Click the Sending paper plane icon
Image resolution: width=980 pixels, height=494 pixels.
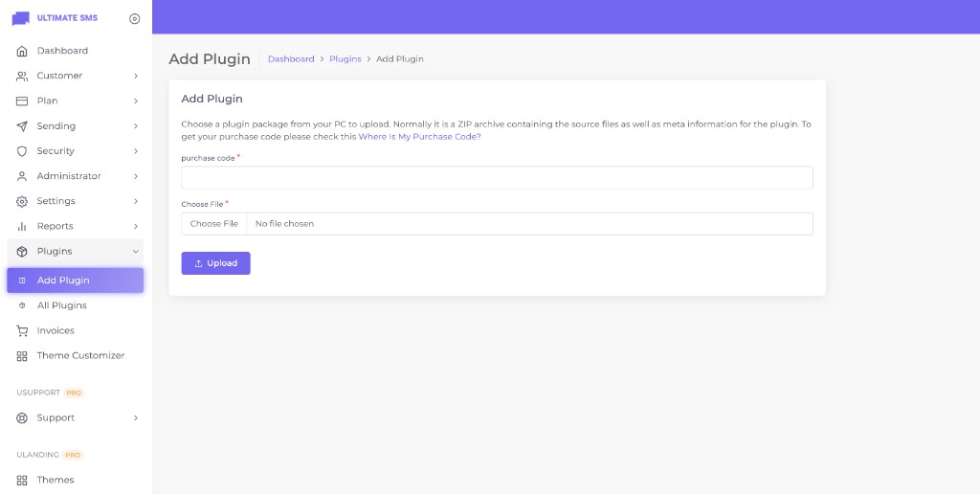22,126
